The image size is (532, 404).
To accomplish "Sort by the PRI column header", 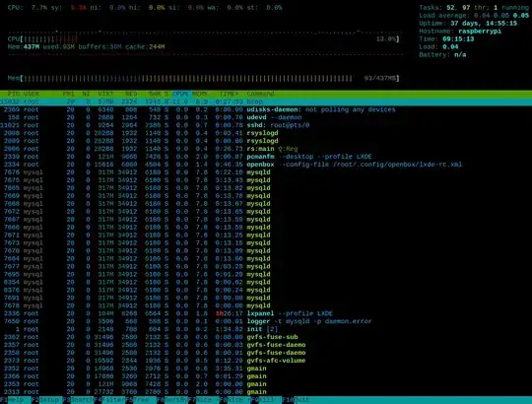I will 69,94.
